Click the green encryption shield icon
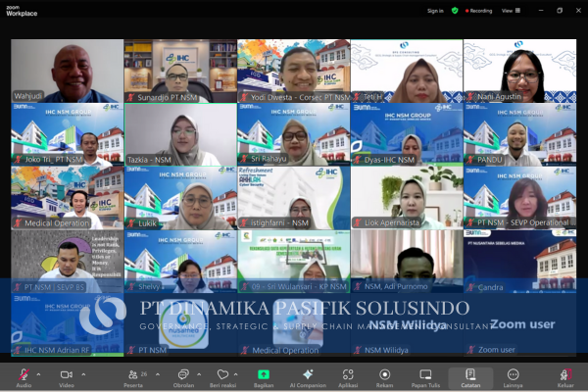The image size is (588, 392). tap(455, 11)
